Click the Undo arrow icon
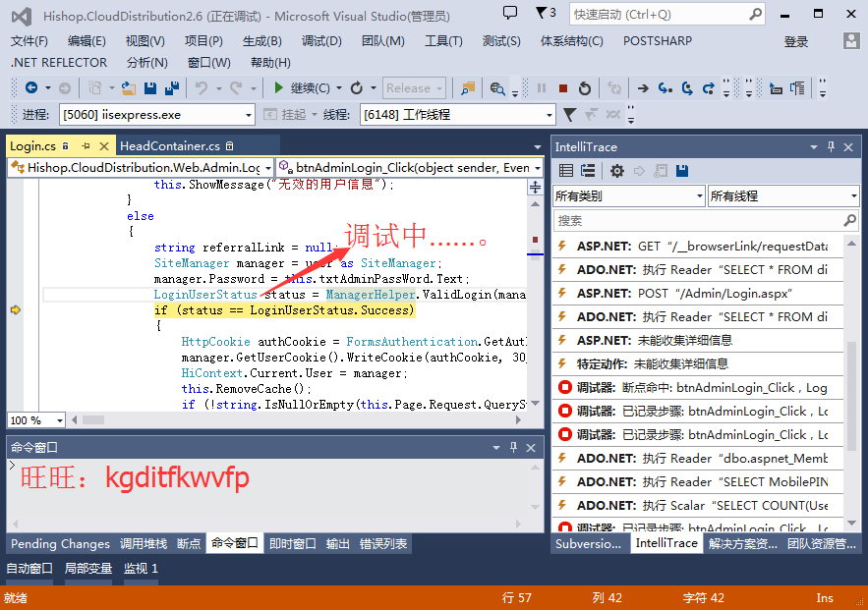The height and width of the screenshot is (610, 868). (203, 88)
